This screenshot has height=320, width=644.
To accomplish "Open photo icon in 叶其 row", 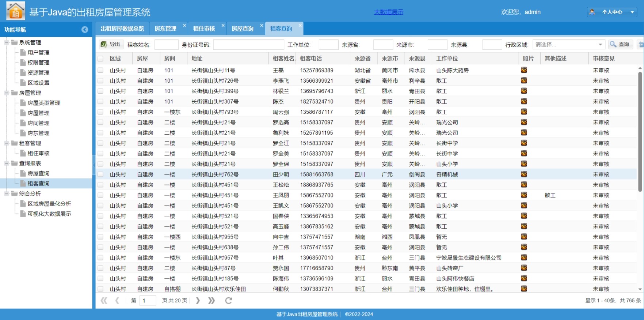I will 524,257.
